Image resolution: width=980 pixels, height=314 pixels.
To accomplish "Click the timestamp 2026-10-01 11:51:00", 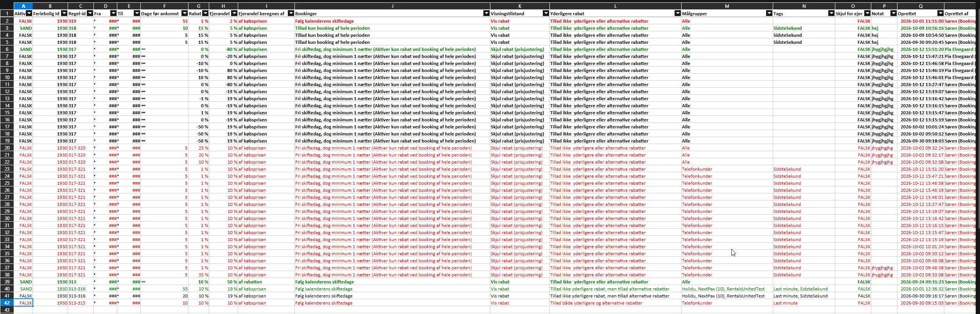I will (921, 21).
